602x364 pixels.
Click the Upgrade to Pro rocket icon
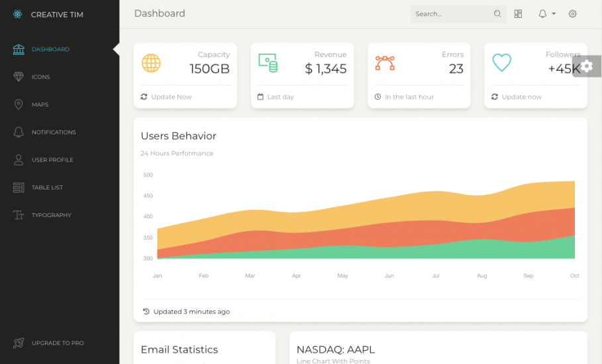(19, 343)
